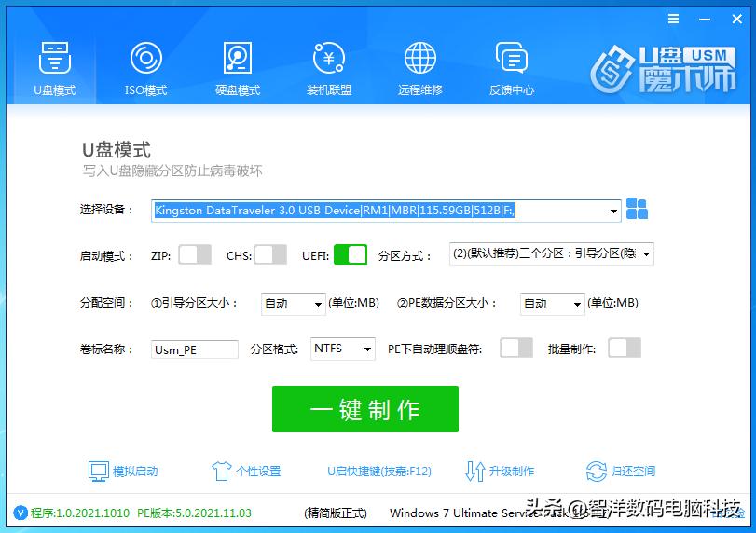Open U启快捷键(技嘉:F12) link

coord(379,471)
